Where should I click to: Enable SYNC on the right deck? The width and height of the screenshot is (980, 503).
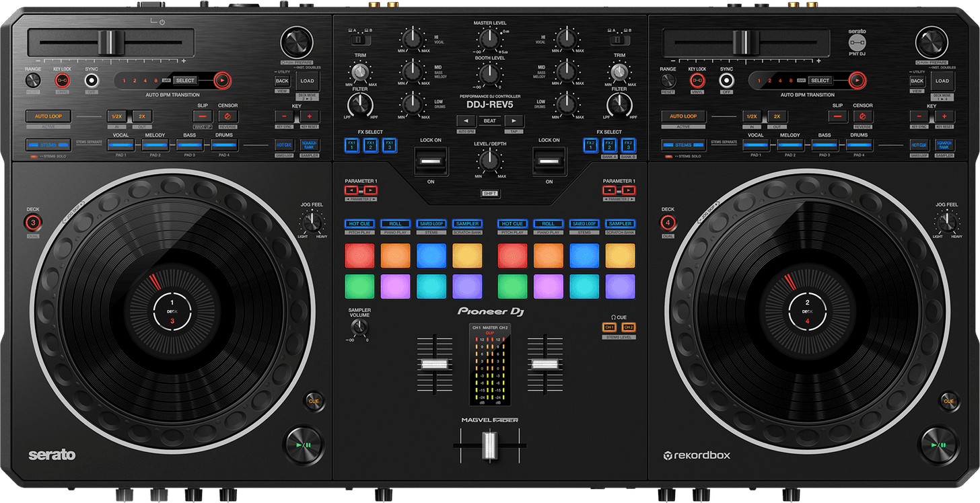coord(726,81)
